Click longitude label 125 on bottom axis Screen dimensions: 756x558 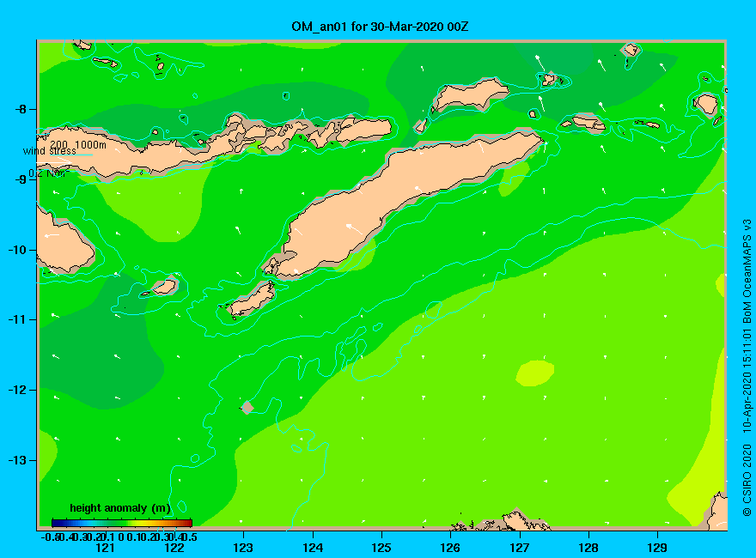[x=381, y=548]
